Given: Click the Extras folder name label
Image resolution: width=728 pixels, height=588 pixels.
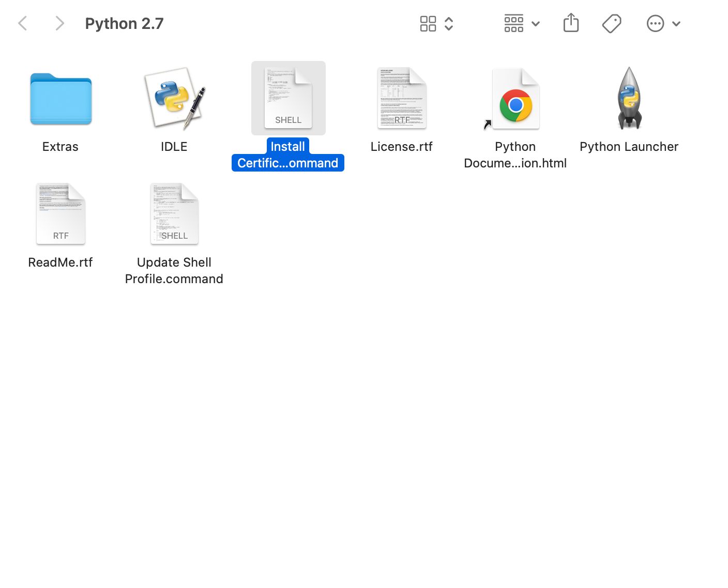Looking at the screenshot, I should (x=60, y=147).
